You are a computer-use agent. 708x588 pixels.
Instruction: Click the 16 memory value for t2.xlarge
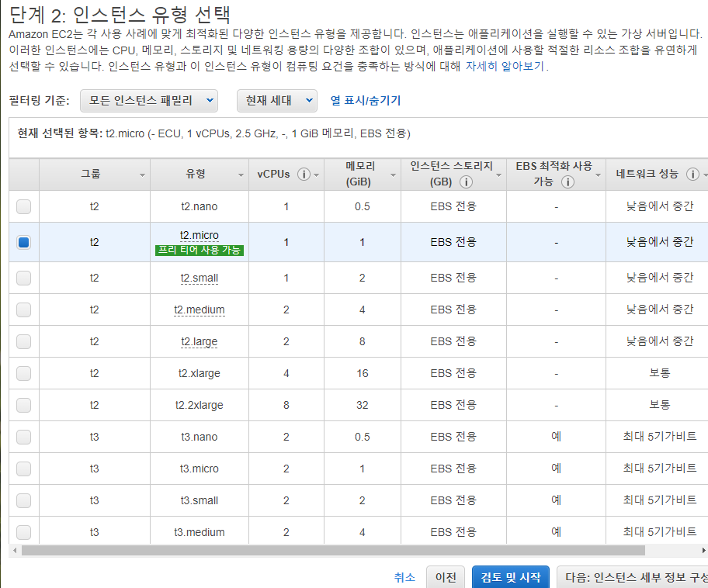pos(362,374)
